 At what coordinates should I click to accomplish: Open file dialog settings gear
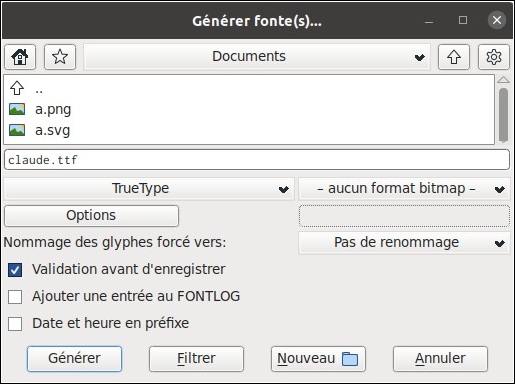coord(494,57)
